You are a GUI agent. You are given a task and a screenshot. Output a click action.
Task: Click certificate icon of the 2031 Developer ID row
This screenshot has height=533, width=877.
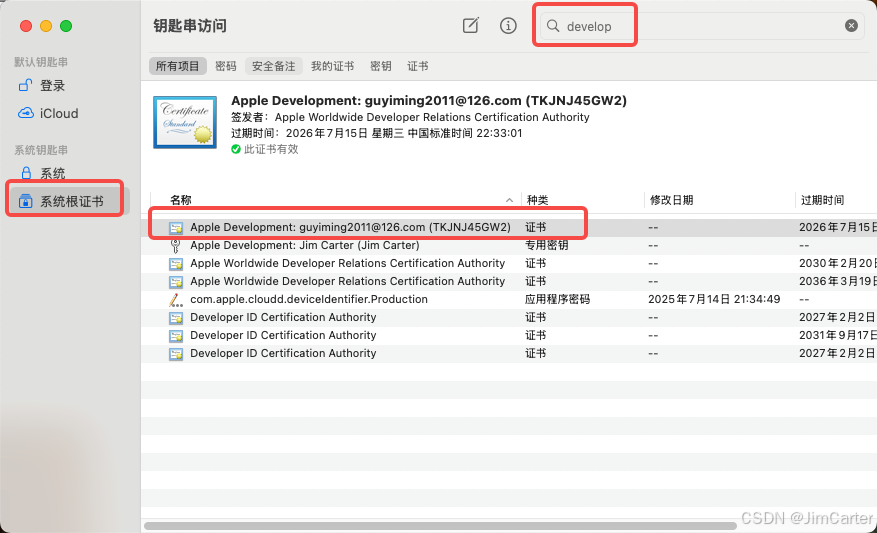176,336
